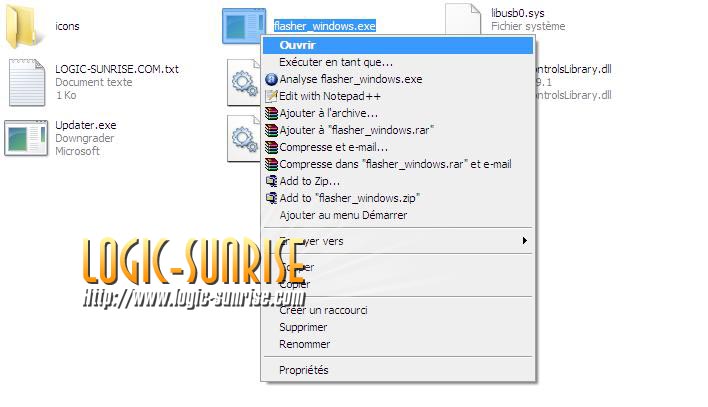The width and height of the screenshot is (708, 407).
Task: Choose Add to Zip...
Action: [x=398, y=181]
